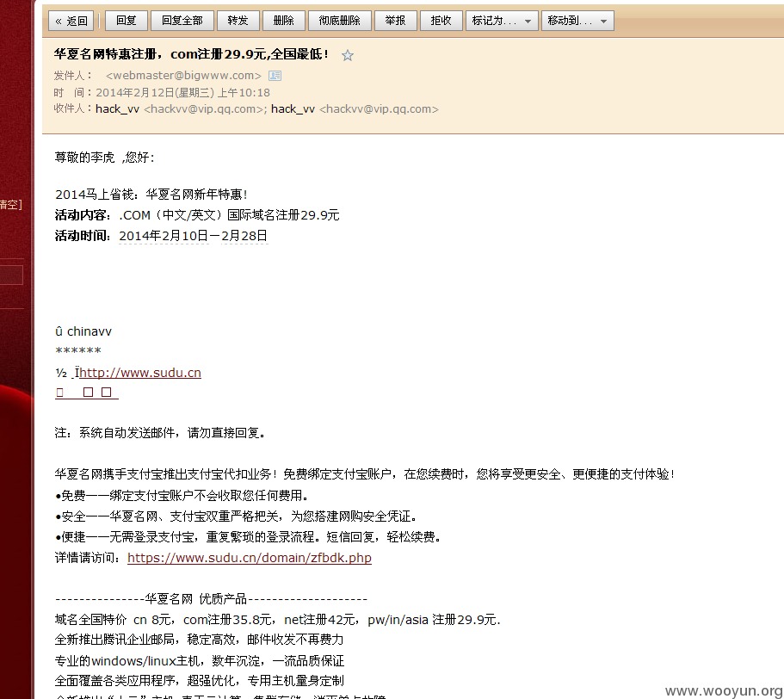Open the zfbdk.php details link
The width and height of the screenshot is (784, 699).
coord(250,558)
